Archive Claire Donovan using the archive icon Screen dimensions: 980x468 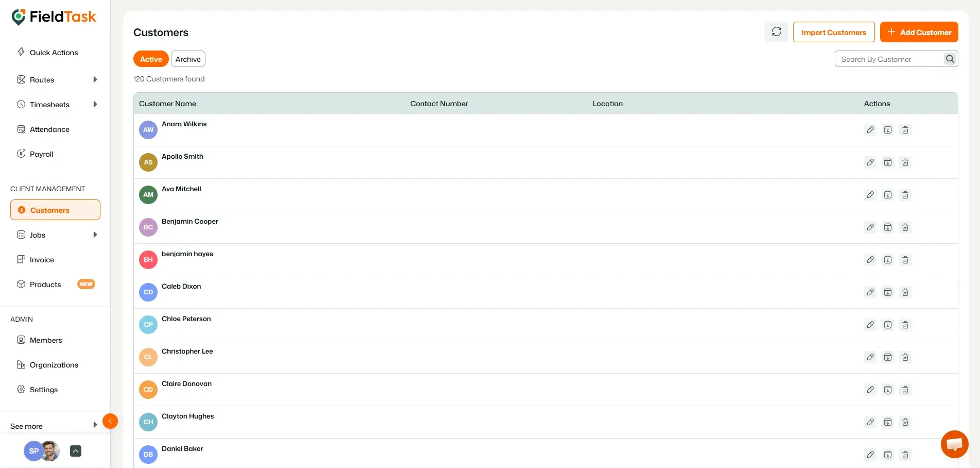pos(888,390)
